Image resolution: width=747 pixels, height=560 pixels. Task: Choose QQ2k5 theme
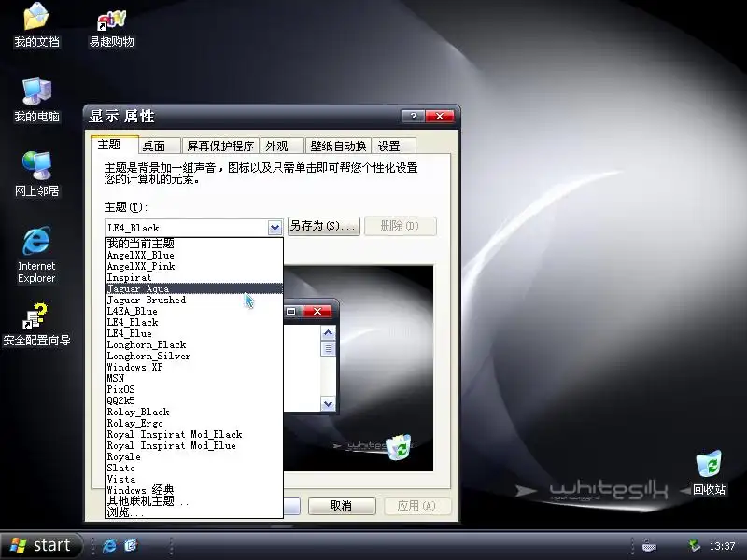coord(193,400)
